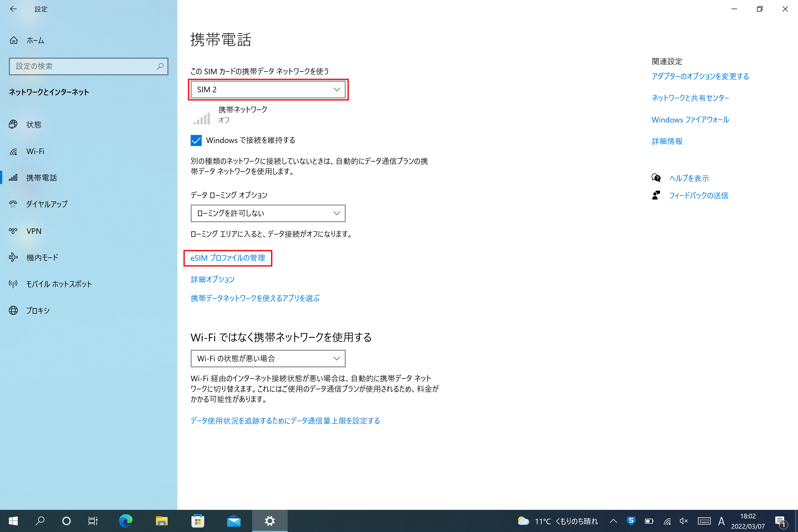Click the globe icon next to プロキシ
This screenshot has width=798, height=532.
click(13, 310)
